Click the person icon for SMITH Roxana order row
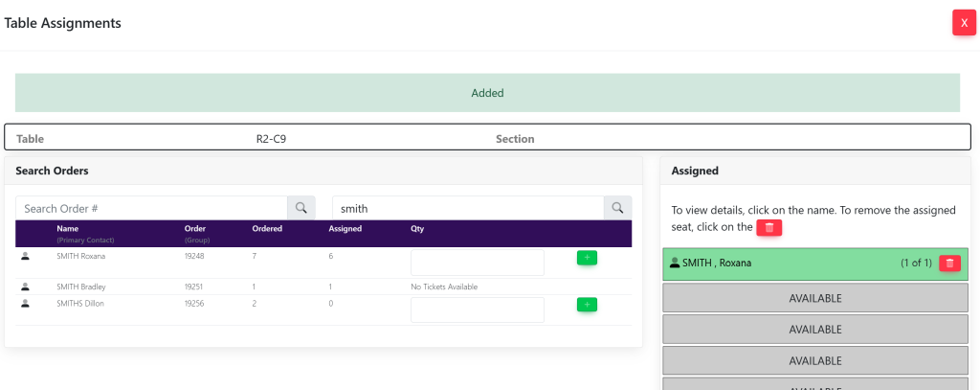 25,257
